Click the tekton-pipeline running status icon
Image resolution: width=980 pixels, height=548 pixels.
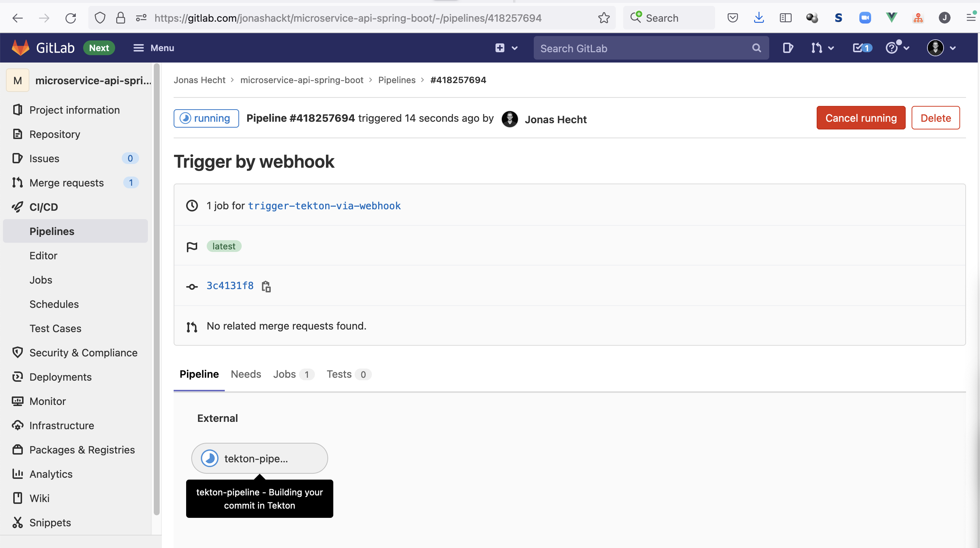coord(210,458)
